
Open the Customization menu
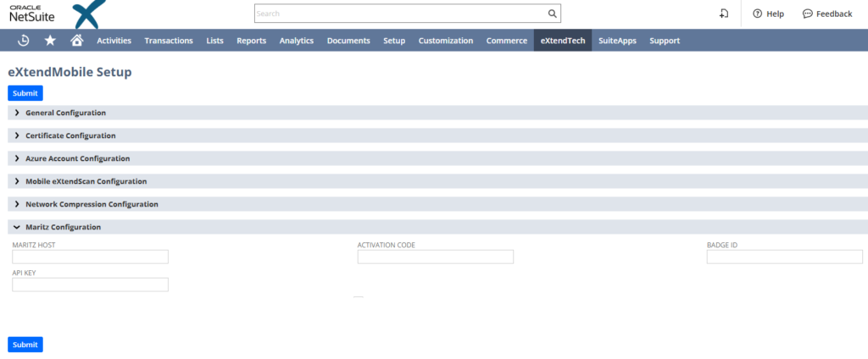[446, 41]
